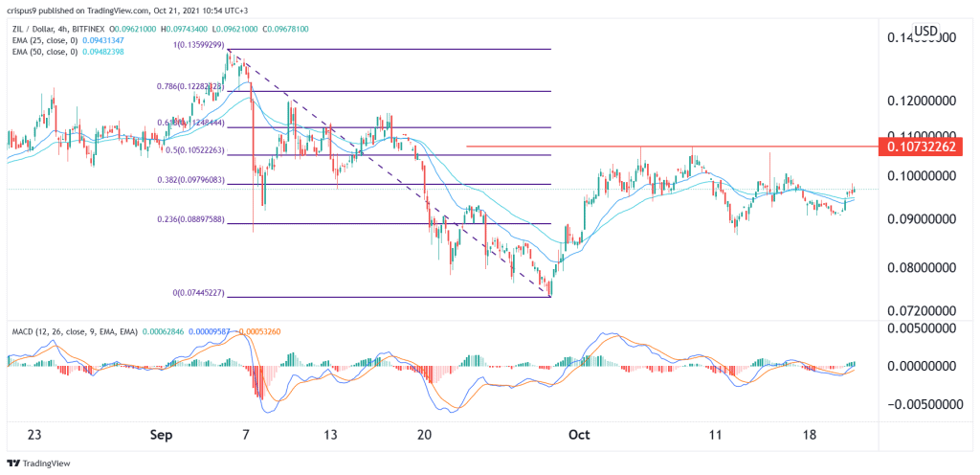Image resolution: width=980 pixels, height=475 pixels.
Task: Click the 11 date on time axis
Action: coord(716,434)
